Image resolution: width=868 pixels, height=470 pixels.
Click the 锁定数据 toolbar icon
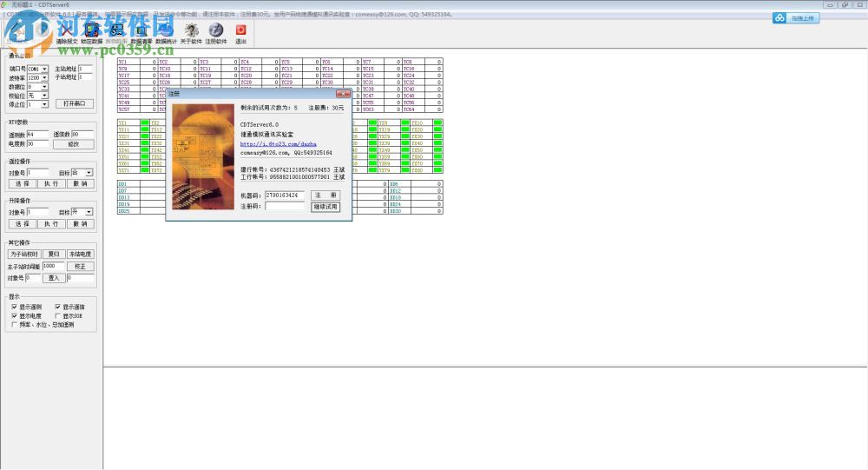pos(91,33)
